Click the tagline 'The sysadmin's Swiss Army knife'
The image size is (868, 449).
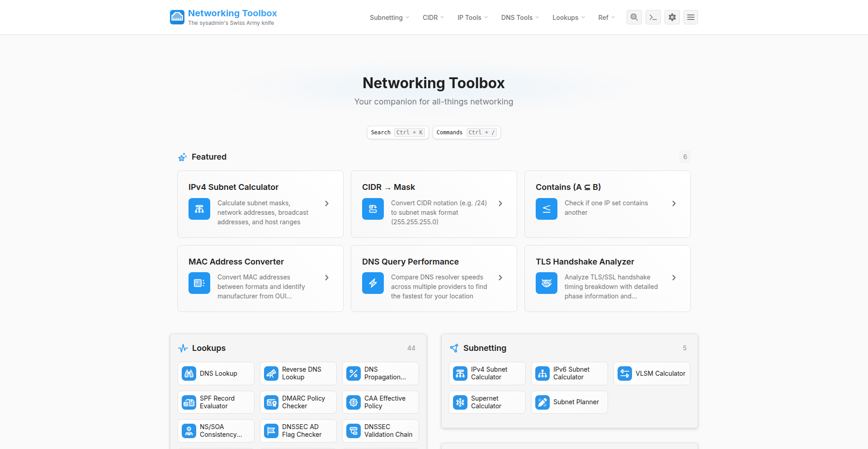[231, 23]
